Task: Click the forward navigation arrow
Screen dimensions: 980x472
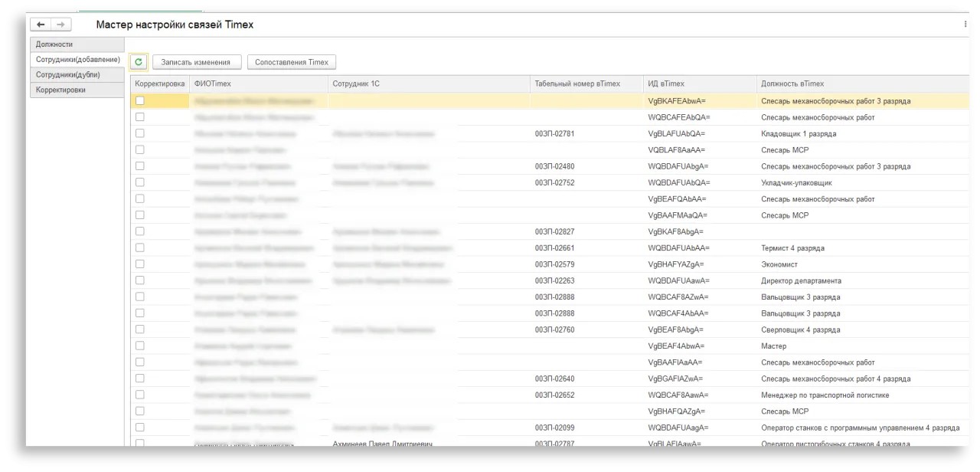Action: (x=61, y=25)
